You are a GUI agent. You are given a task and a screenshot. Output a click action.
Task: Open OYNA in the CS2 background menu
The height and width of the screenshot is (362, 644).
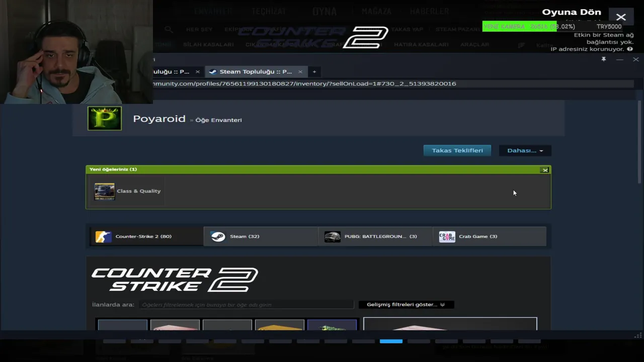(325, 11)
